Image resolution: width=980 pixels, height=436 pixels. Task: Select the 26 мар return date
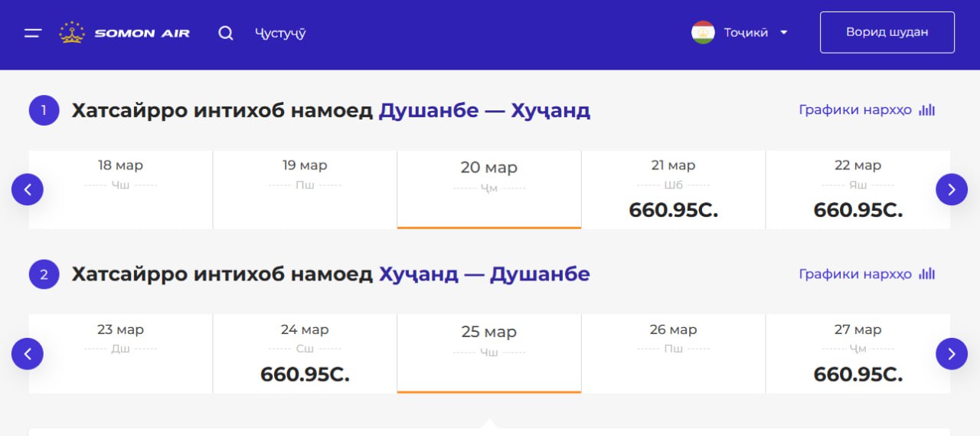pos(673,353)
